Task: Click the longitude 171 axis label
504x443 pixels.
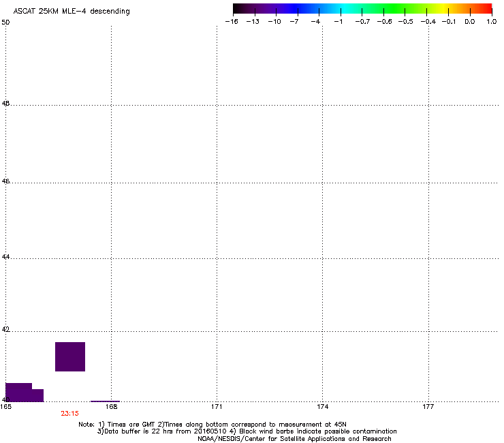Action: tap(217, 407)
